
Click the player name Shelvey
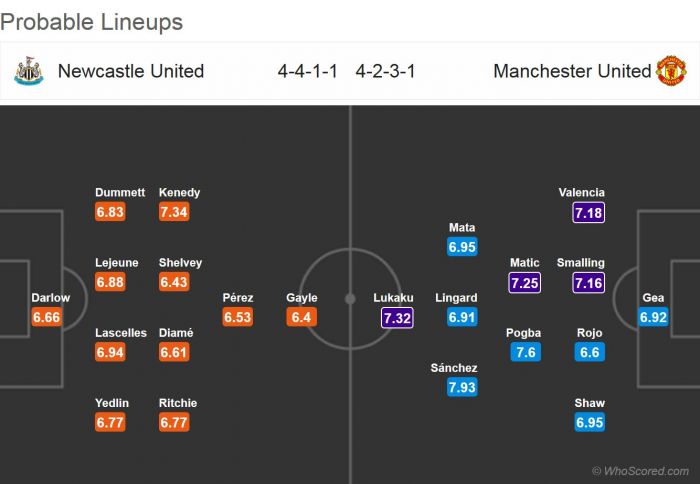[x=180, y=263]
